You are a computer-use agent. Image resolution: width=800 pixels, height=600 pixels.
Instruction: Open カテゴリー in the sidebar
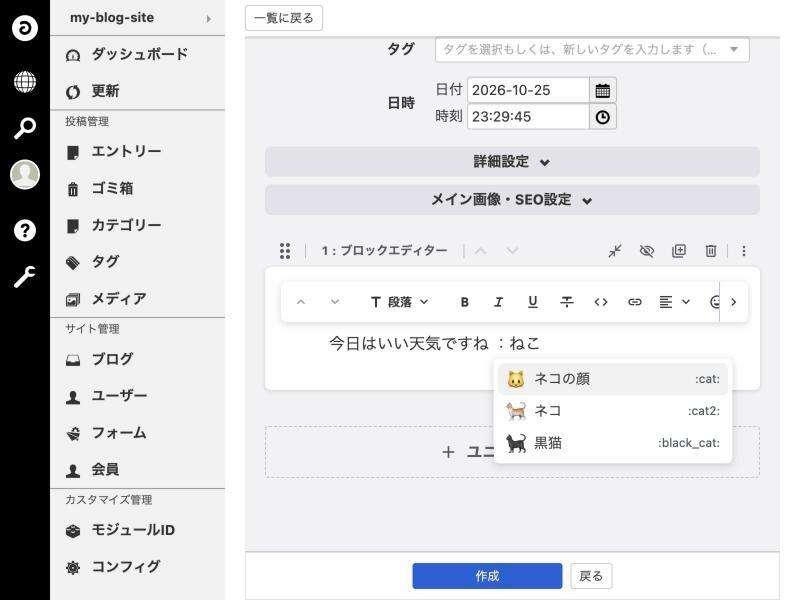138,226
